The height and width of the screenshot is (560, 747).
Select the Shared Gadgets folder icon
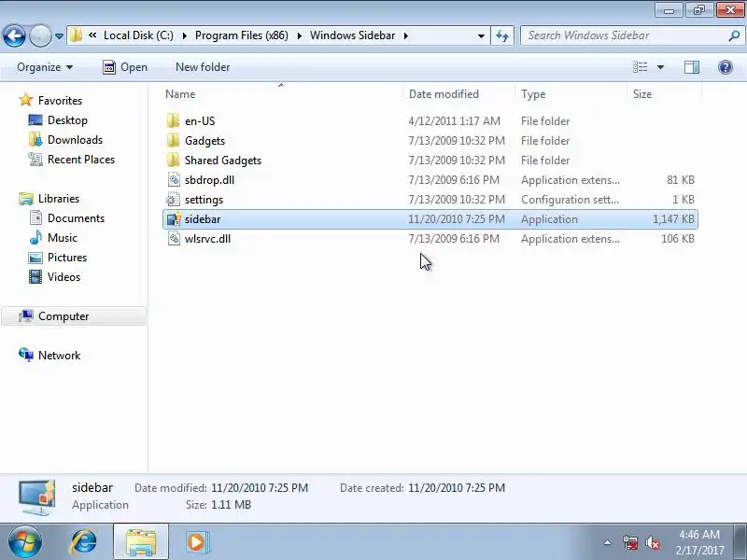[x=174, y=160]
